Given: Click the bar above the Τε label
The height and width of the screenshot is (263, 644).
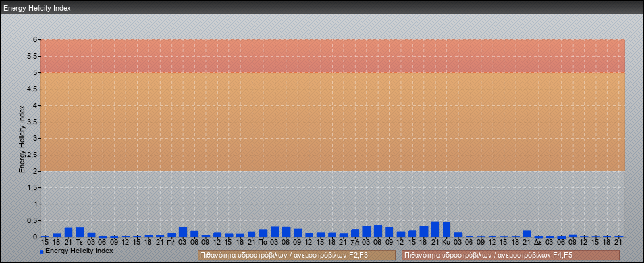Looking at the screenshot, I should tap(80, 232).
